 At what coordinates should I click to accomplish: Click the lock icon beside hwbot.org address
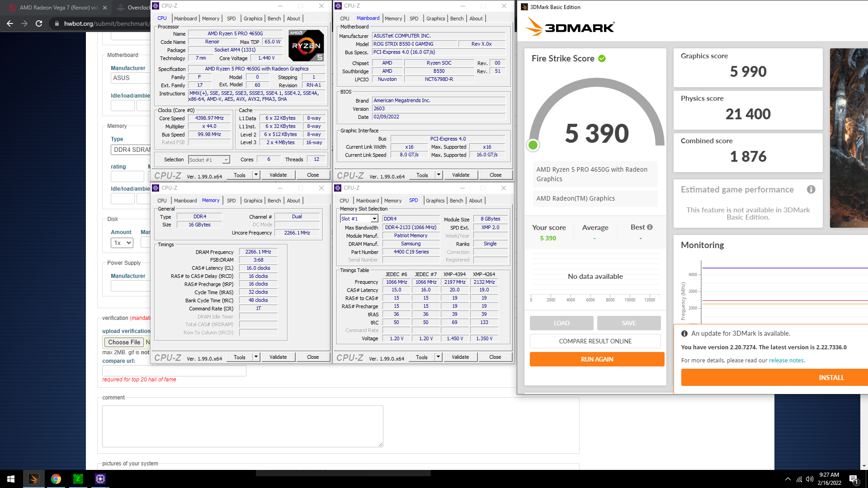click(x=57, y=23)
